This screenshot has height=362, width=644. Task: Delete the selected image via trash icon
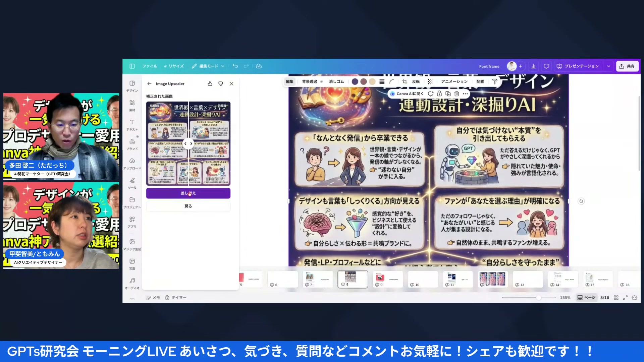457,94
